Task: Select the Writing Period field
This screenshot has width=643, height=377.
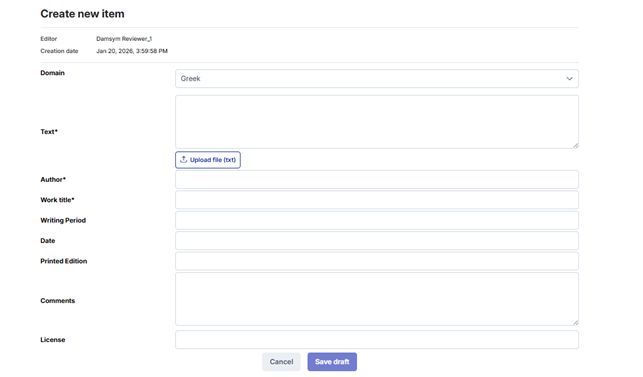Action: click(x=377, y=220)
